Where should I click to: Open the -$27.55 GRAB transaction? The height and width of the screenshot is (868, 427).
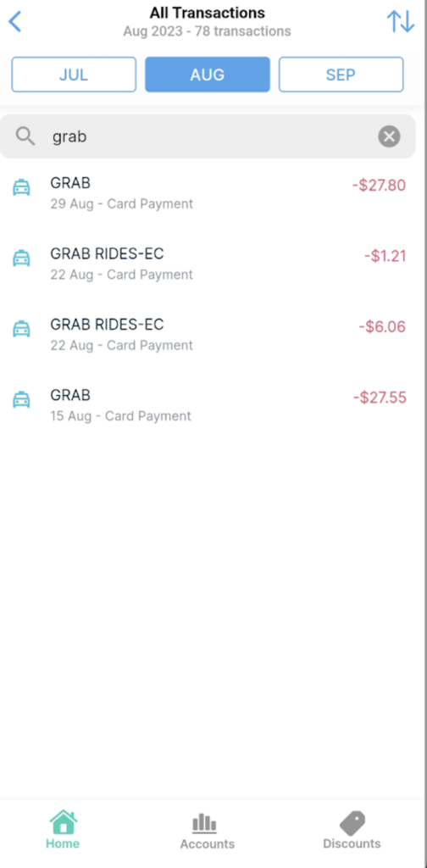(208, 405)
